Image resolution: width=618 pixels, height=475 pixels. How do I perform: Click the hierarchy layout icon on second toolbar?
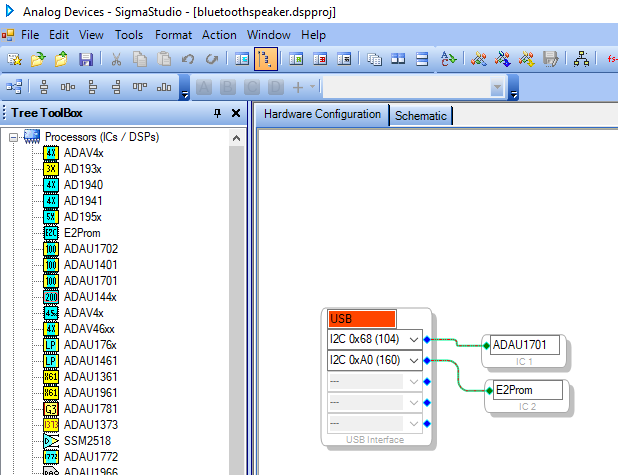(14, 87)
